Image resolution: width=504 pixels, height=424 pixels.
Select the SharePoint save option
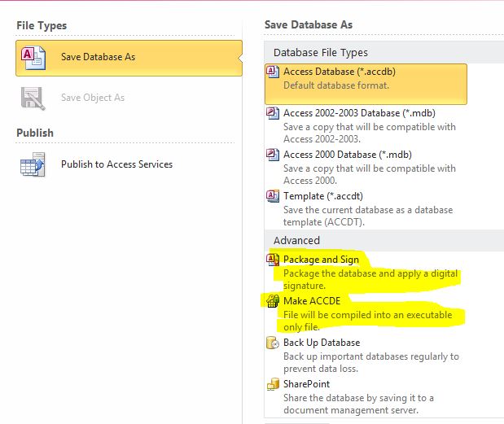[366, 396]
